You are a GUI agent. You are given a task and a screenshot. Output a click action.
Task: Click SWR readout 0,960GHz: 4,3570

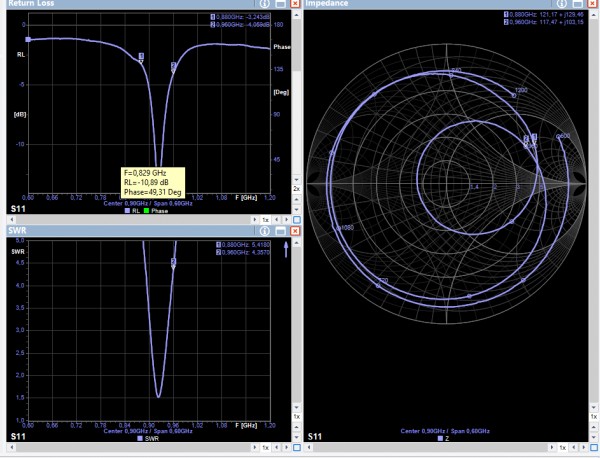coord(243,253)
